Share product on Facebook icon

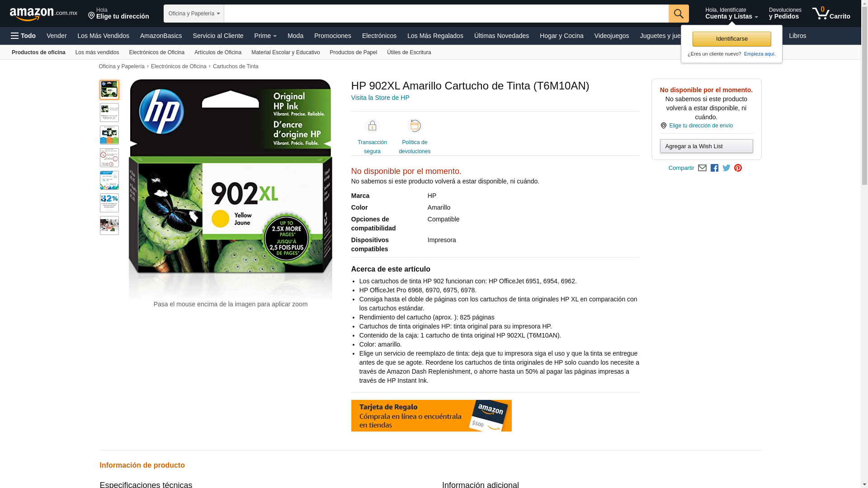click(x=714, y=168)
